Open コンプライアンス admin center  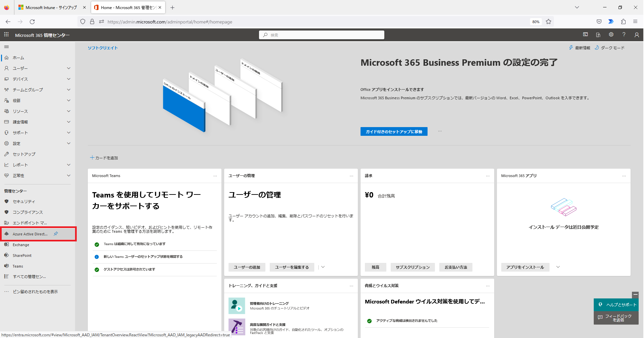click(x=38, y=212)
